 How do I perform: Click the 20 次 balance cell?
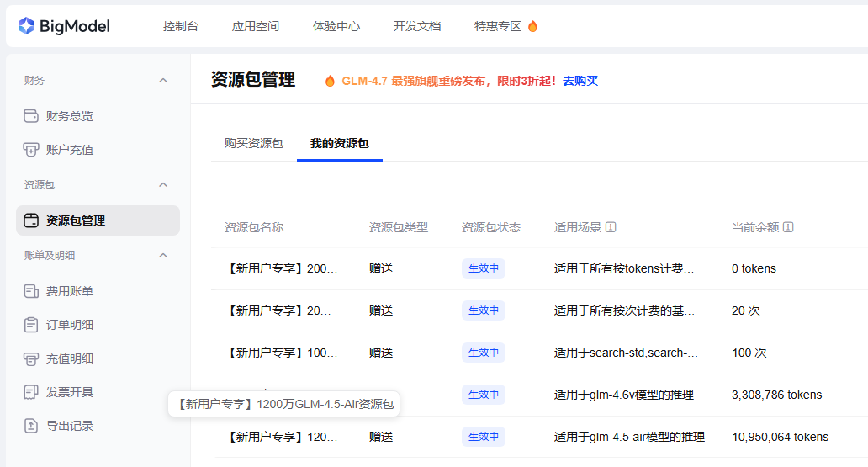coord(746,310)
